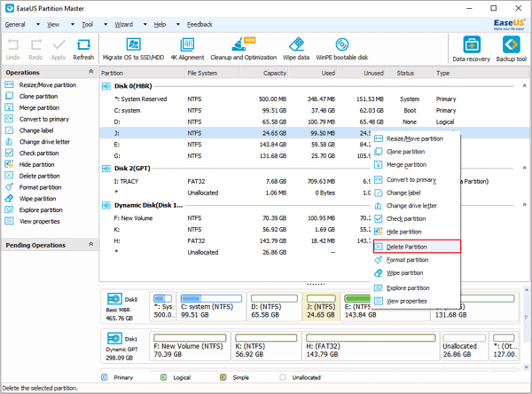
Task: Click the Redo toolbar icon
Action: [x=35, y=50]
